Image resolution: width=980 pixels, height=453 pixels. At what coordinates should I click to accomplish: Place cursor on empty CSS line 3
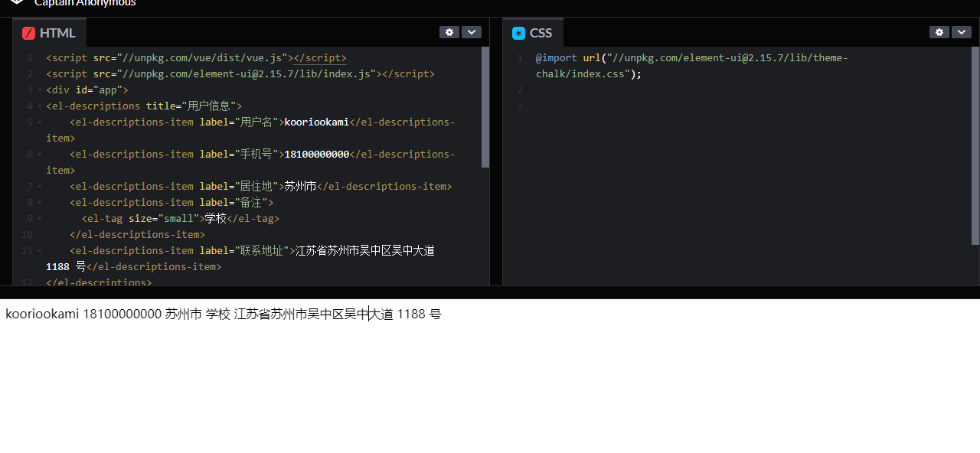[x=750, y=106]
